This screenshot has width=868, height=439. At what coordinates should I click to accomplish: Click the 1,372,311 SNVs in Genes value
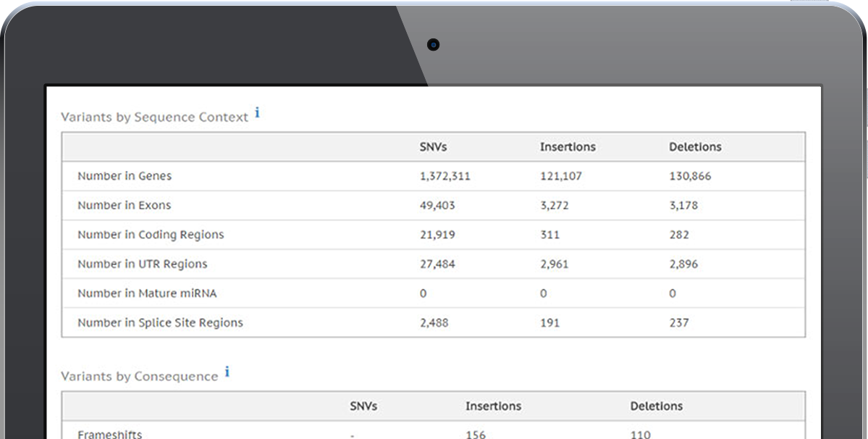(444, 176)
